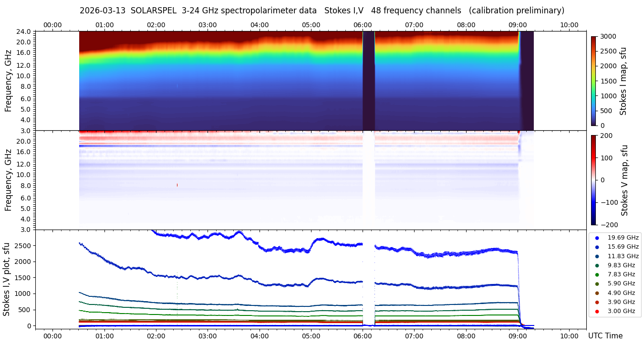Click the 06:00 tick on top time axis

click(363, 25)
